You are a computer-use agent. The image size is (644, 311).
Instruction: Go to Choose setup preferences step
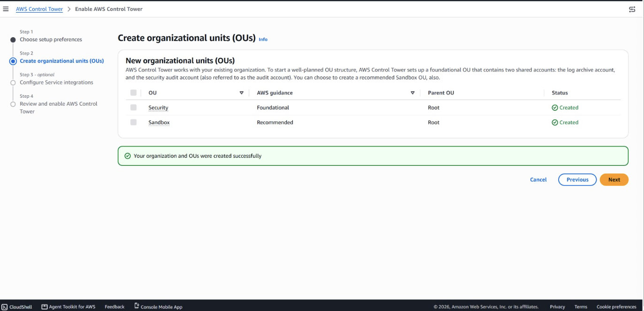(51, 39)
